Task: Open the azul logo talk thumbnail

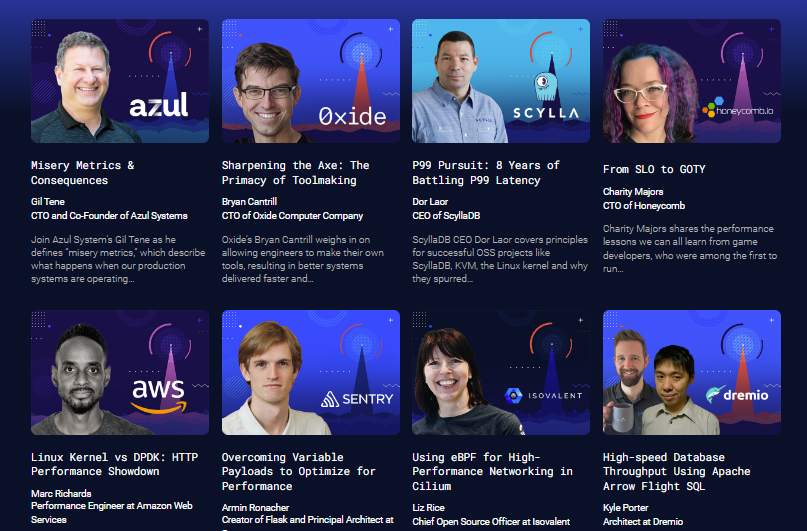Action: 120,81
